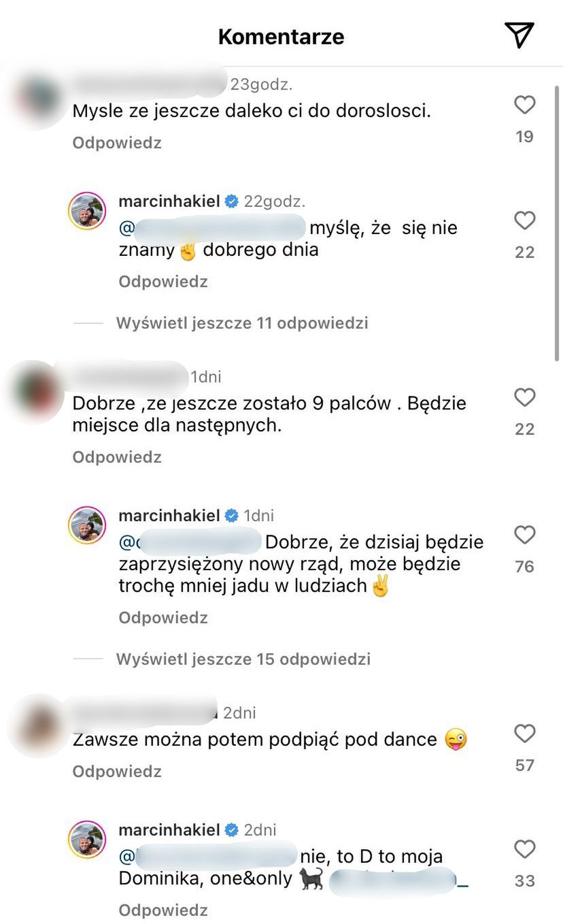Heart the 'Dominika, one&only' reply
The height and width of the screenshot is (924, 563).
(524, 849)
